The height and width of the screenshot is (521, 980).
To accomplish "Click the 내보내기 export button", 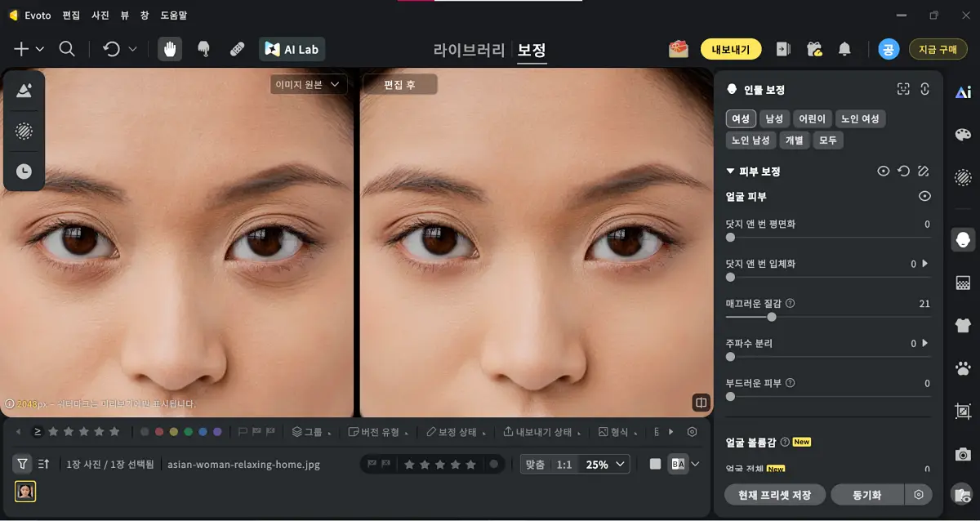I will [x=731, y=49].
